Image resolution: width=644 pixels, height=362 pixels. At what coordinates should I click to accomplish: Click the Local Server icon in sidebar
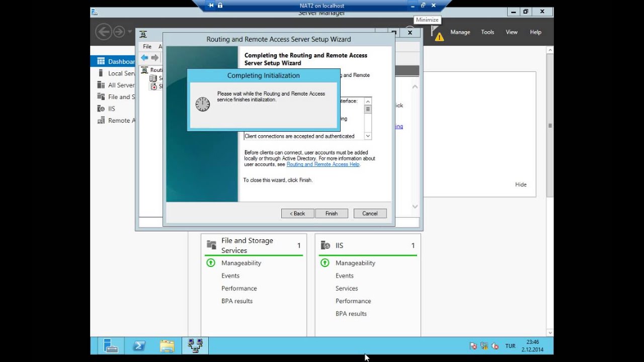click(101, 73)
